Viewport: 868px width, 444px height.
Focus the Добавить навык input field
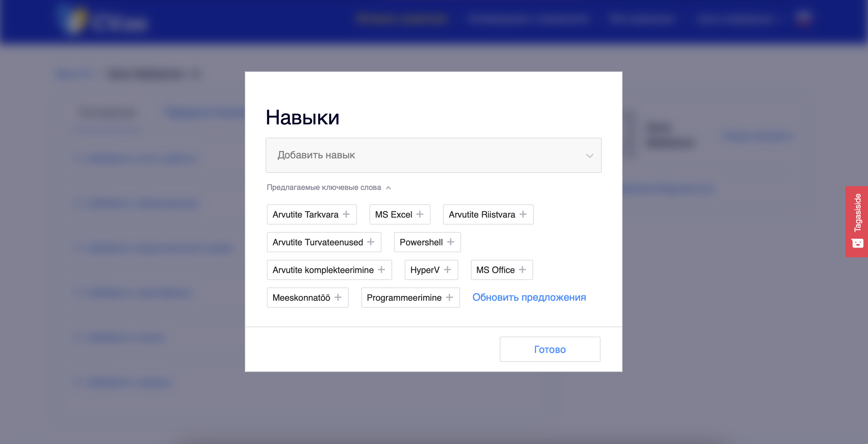click(x=434, y=156)
